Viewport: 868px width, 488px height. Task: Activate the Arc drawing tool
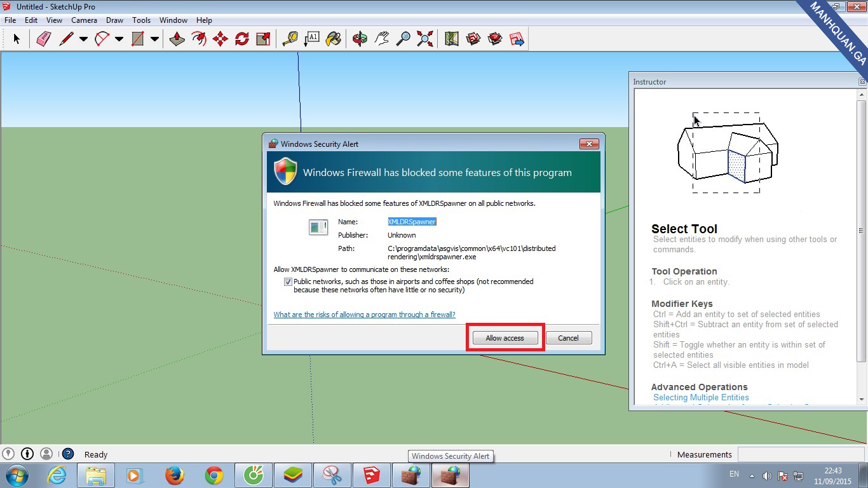tap(102, 39)
